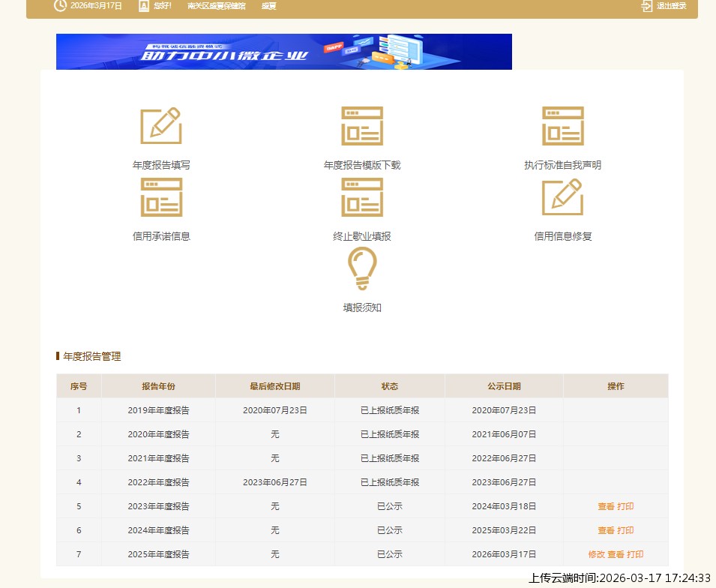Click 修改 for the 2025年年度报告
The width and height of the screenshot is (716, 588).
pos(596,554)
